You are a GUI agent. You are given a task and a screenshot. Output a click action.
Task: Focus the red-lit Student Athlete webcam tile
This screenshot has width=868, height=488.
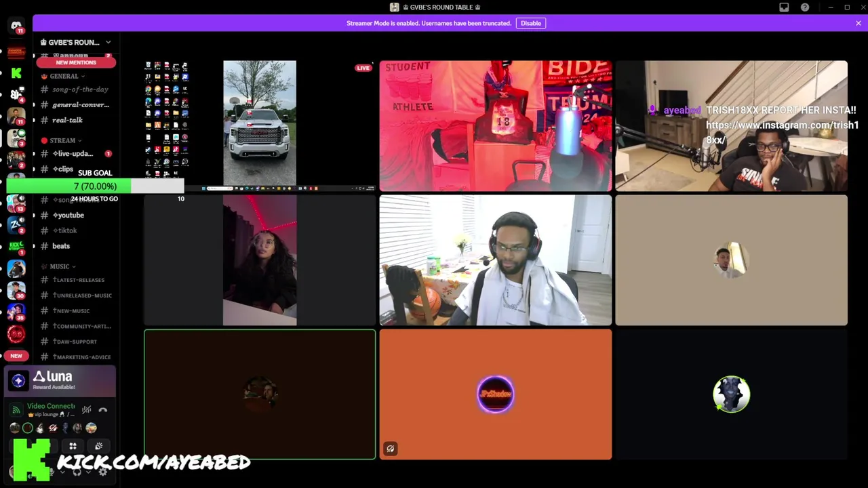click(496, 125)
